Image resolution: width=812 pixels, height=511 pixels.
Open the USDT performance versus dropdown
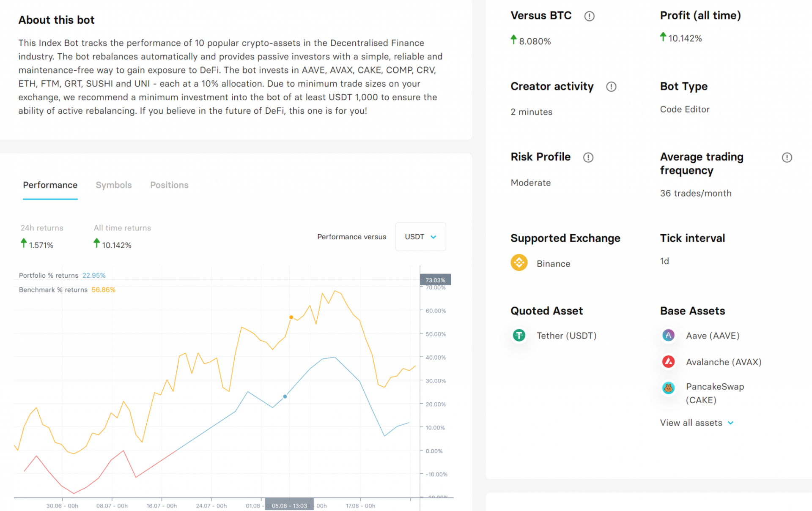pos(420,237)
